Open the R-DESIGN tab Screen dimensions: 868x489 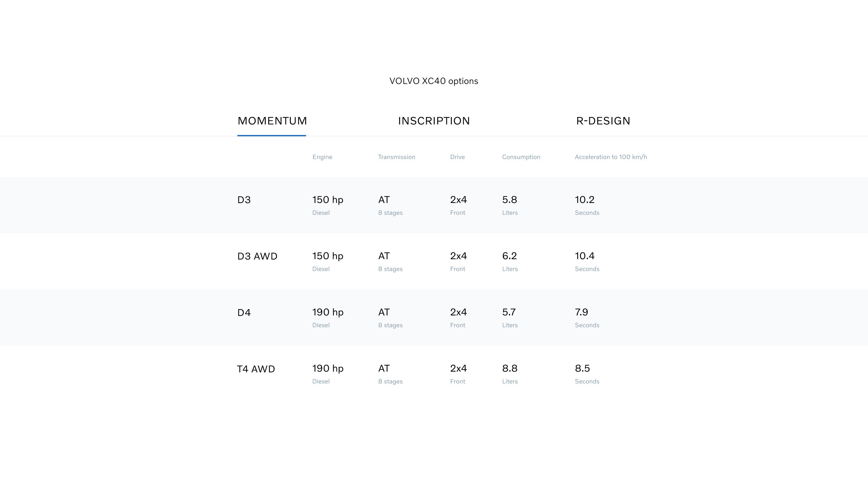[x=603, y=121]
